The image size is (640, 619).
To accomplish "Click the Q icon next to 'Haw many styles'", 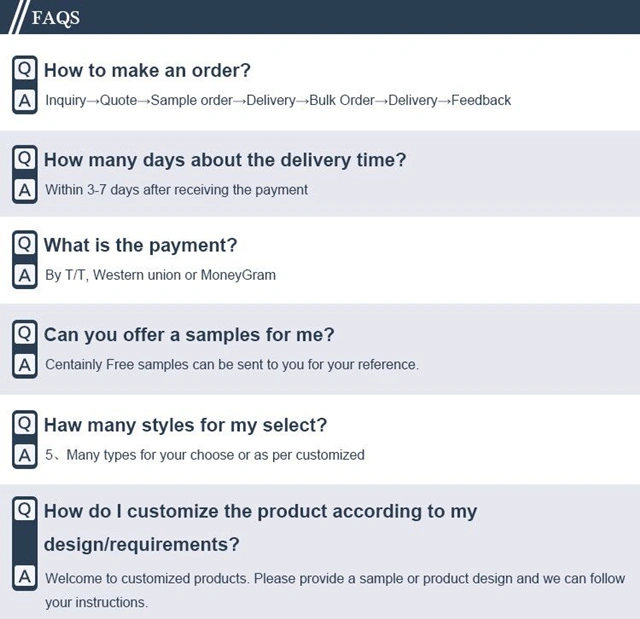I will pos(24,424).
